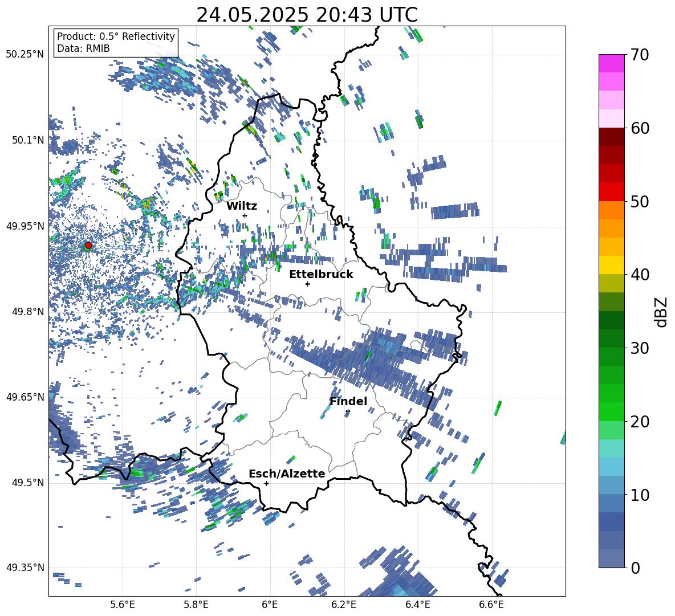Click the slate blue colorbar segment at 0
Screen dimensions: 675x616
tap(612, 558)
